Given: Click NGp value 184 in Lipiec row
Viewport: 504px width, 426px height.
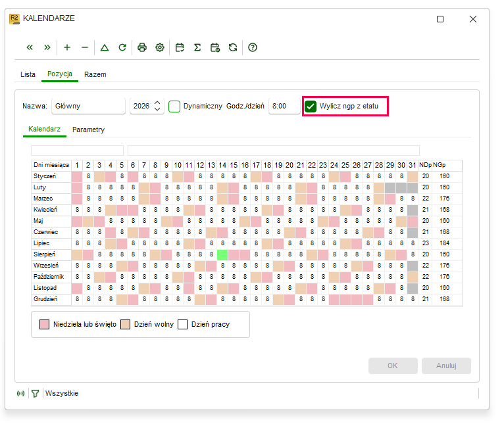Looking at the screenshot, I should point(445,243).
